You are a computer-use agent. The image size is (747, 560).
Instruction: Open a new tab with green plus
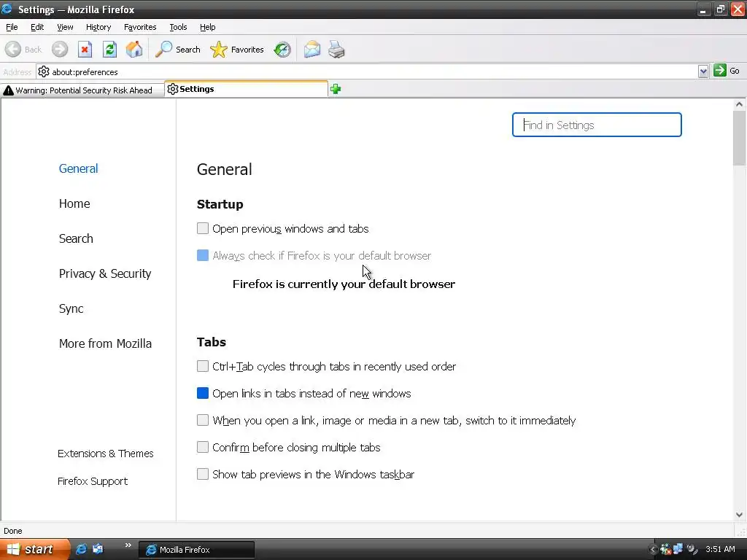[x=336, y=89]
